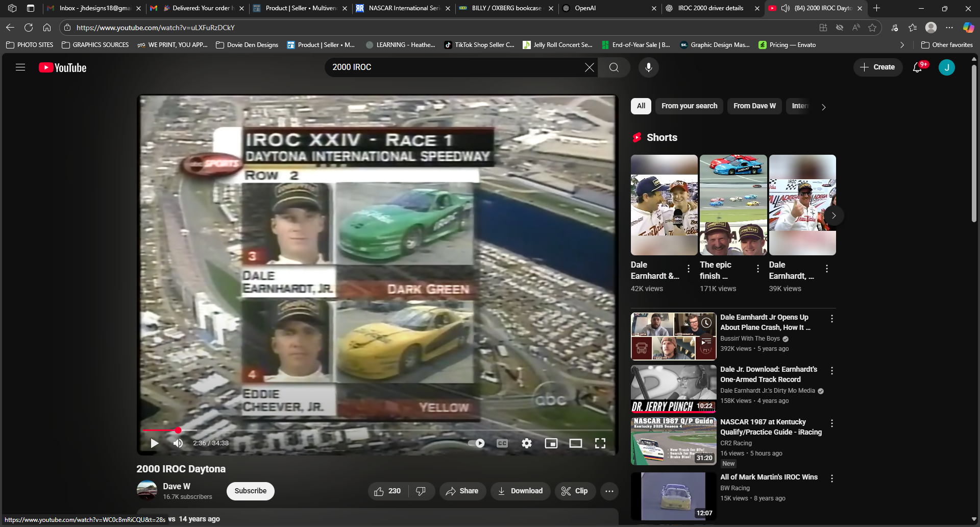Click Create button in header
Screen dimensions: 980x527
point(878,67)
